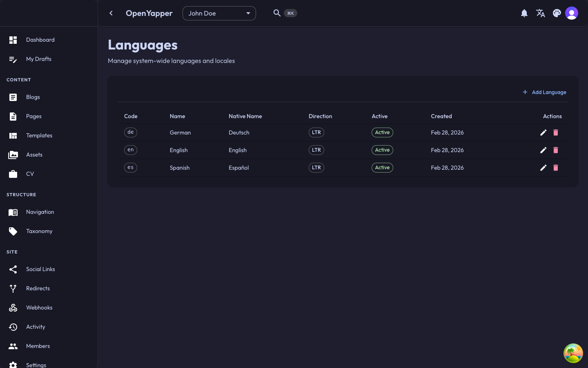The image size is (588, 368).
Task: Click the search magnifier icon
Action: tap(277, 13)
